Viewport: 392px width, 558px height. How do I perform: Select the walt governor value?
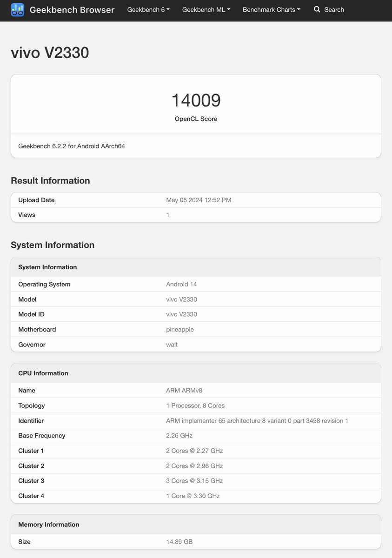172,345
